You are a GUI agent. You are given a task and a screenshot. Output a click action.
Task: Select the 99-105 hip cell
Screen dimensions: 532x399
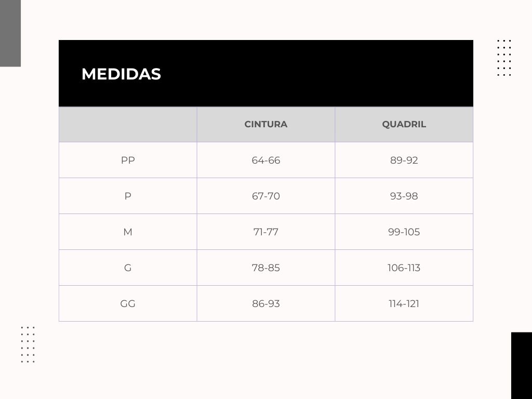tap(404, 232)
